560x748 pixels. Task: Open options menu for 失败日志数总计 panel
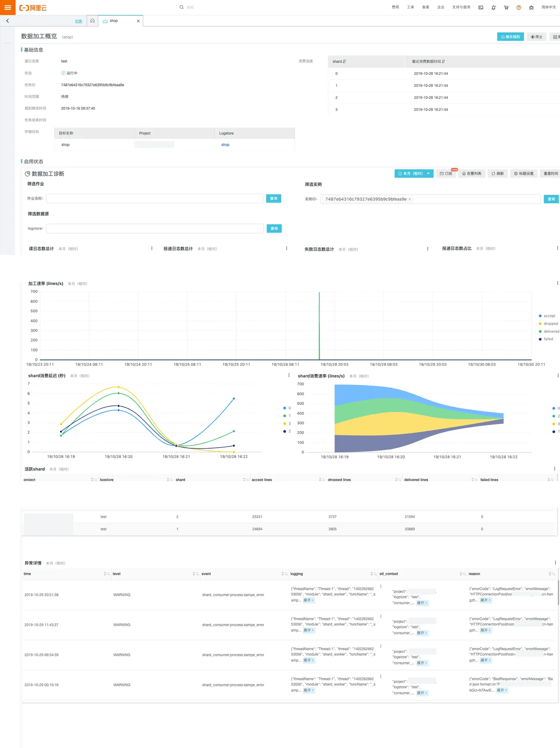(x=428, y=249)
